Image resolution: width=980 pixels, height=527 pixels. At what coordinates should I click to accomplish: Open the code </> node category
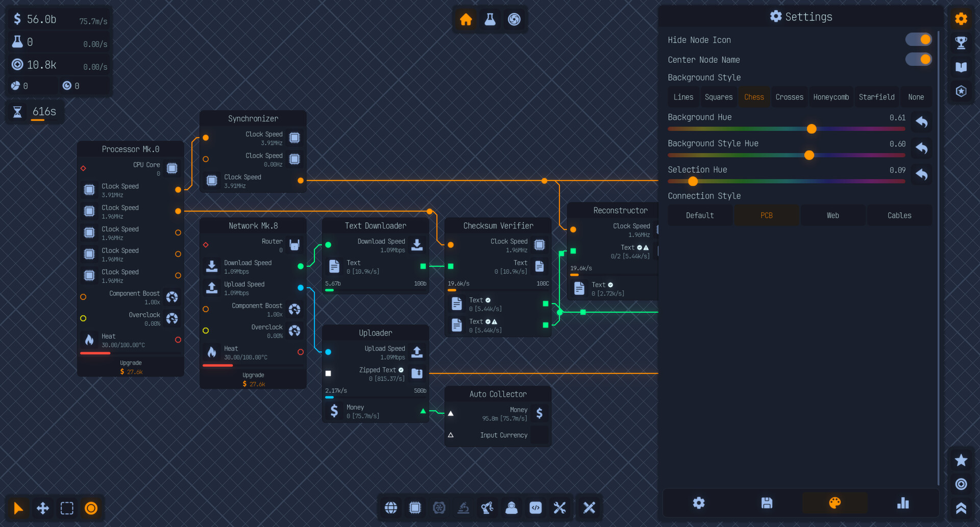point(535,508)
